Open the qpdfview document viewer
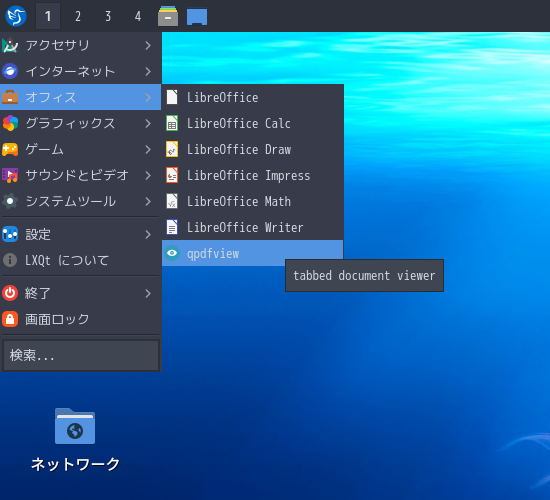Viewport: 550px width, 500px height. coord(253,253)
